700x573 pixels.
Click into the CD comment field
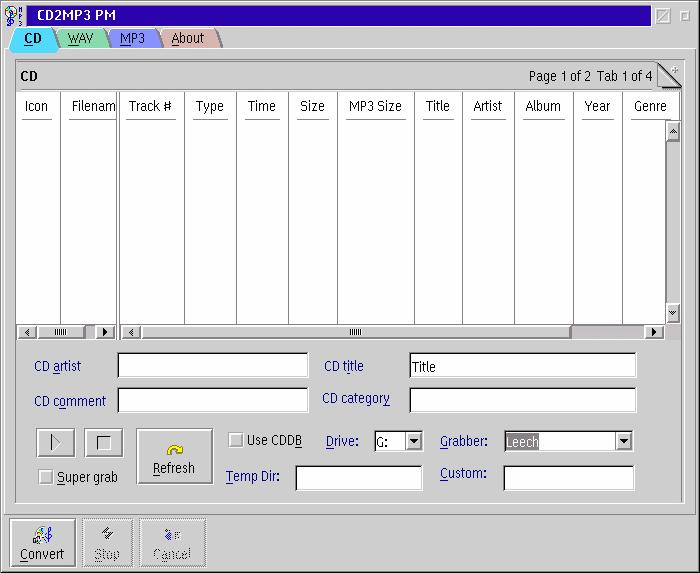[x=213, y=400]
